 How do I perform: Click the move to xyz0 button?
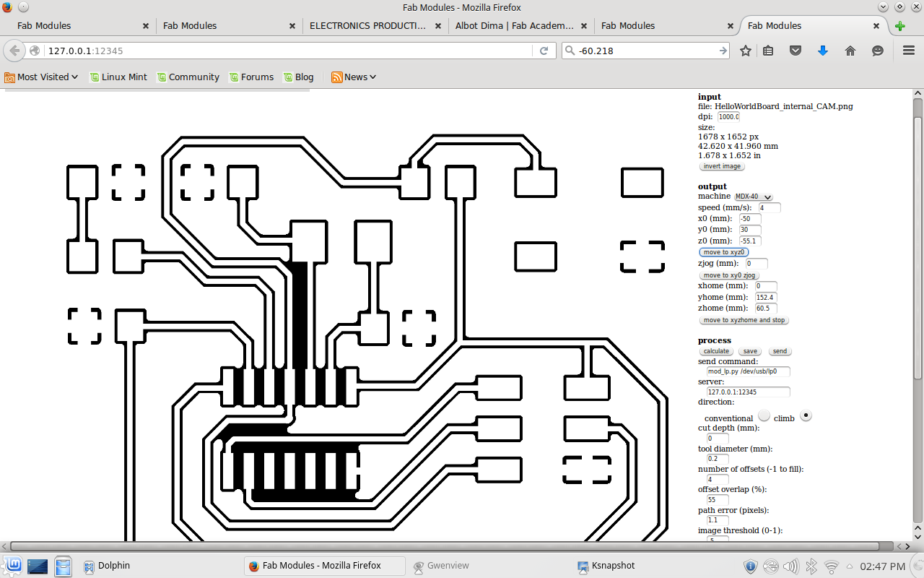(723, 252)
